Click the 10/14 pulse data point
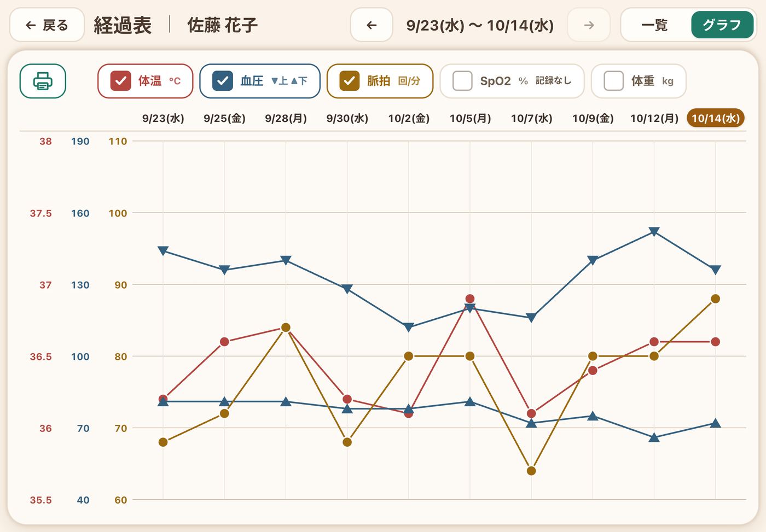The width and height of the screenshot is (766, 532). [x=715, y=299]
